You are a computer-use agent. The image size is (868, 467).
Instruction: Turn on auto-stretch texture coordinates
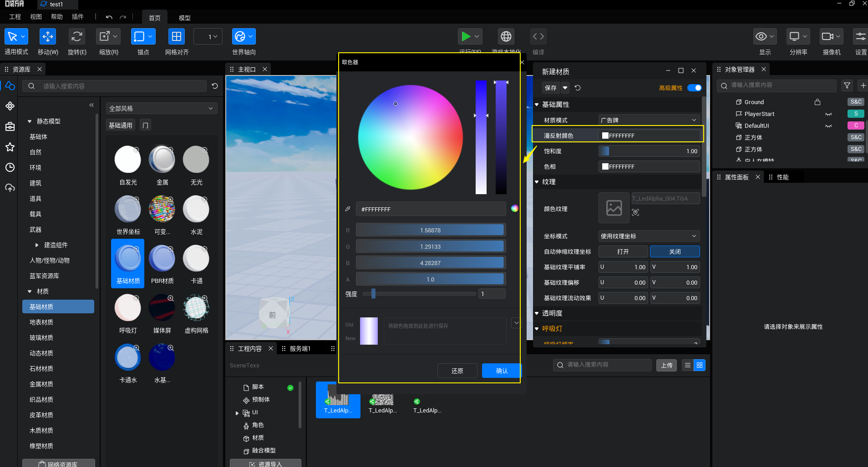pos(623,251)
